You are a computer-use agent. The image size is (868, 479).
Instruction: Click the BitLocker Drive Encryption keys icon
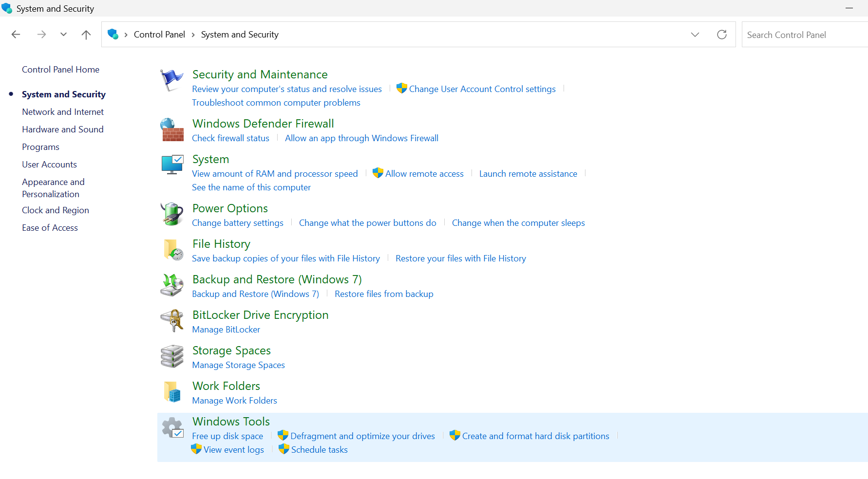(171, 321)
